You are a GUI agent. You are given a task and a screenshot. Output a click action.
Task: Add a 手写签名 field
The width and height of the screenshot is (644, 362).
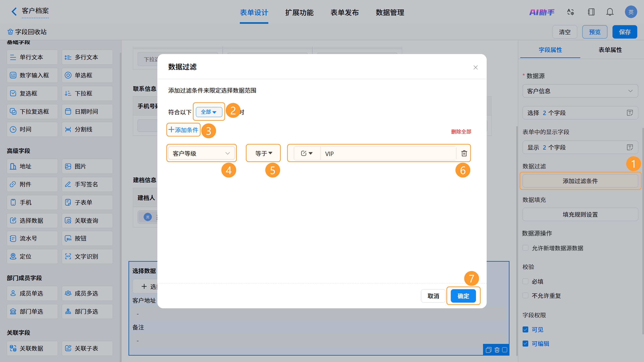87,184
